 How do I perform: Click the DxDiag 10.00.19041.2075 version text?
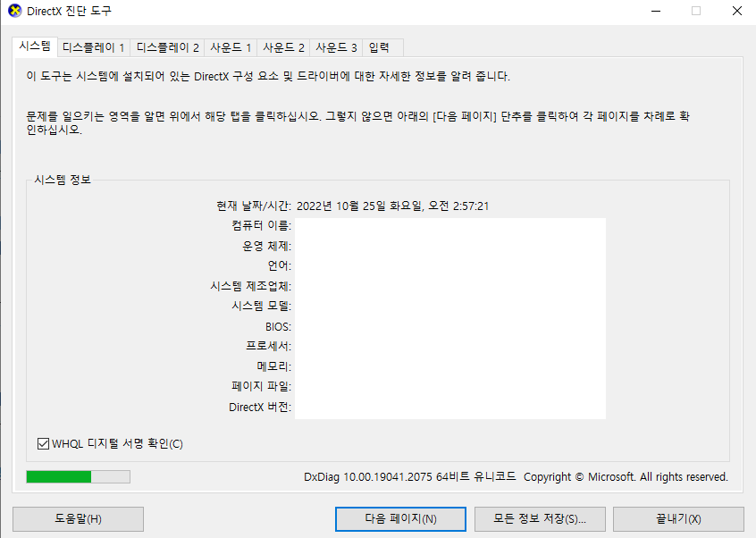[410, 476]
